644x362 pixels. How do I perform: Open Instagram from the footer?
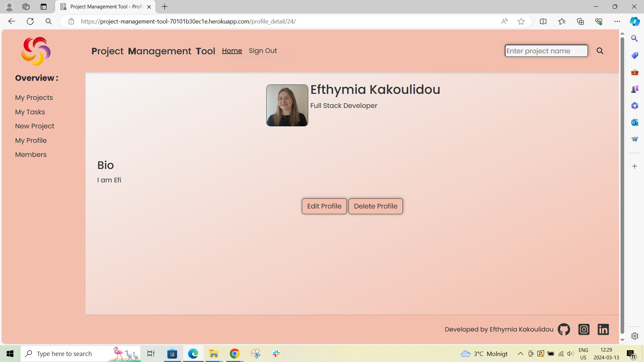click(584, 329)
